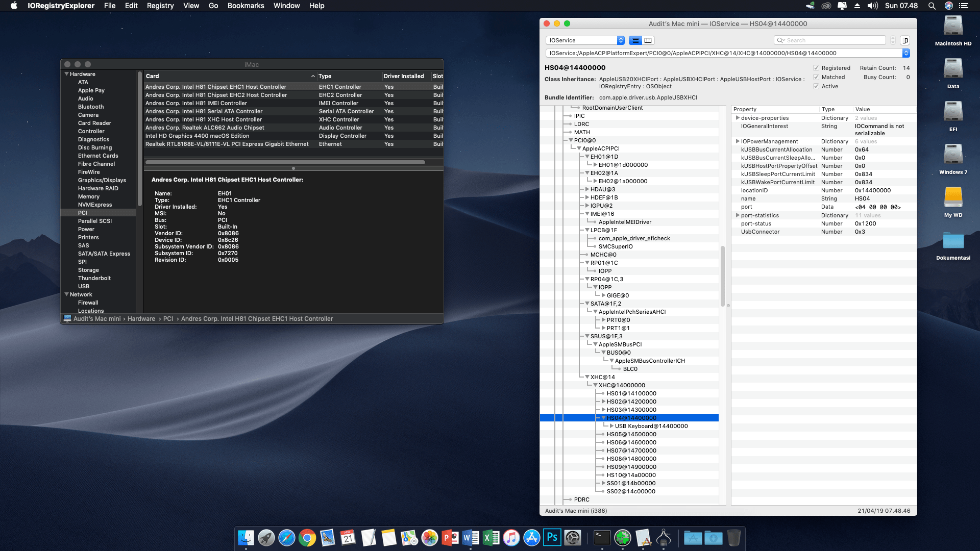Toggle the Active checkbox
Screen dimensions: 980x551
point(816,86)
